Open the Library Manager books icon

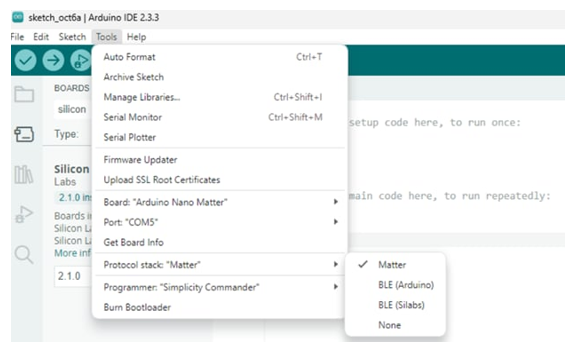pyautogui.click(x=23, y=174)
